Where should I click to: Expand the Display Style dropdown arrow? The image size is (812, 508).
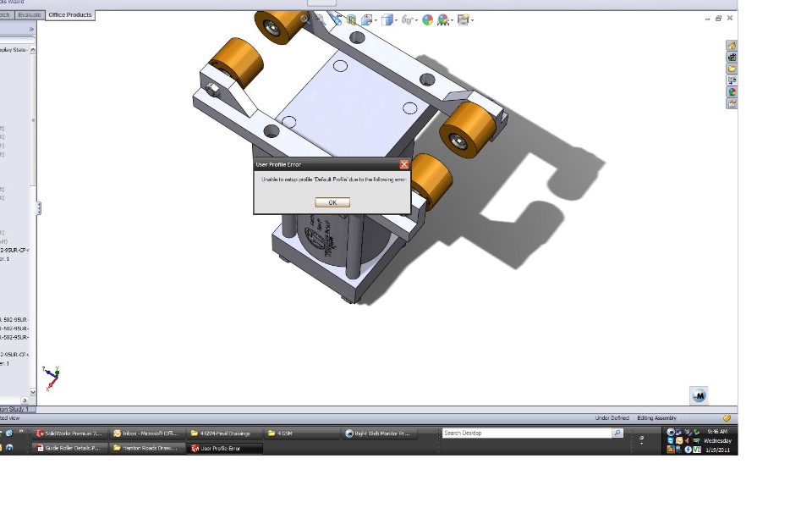click(x=396, y=20)
